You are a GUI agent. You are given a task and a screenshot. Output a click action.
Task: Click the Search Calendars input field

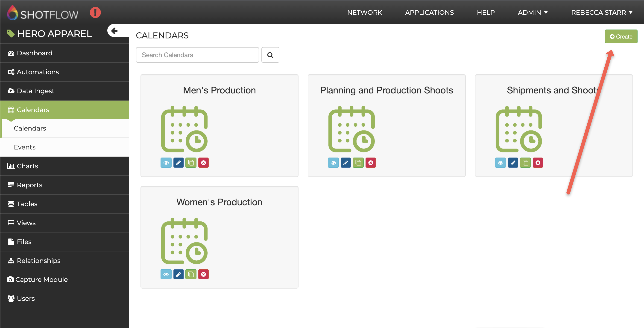click(197, 55)
